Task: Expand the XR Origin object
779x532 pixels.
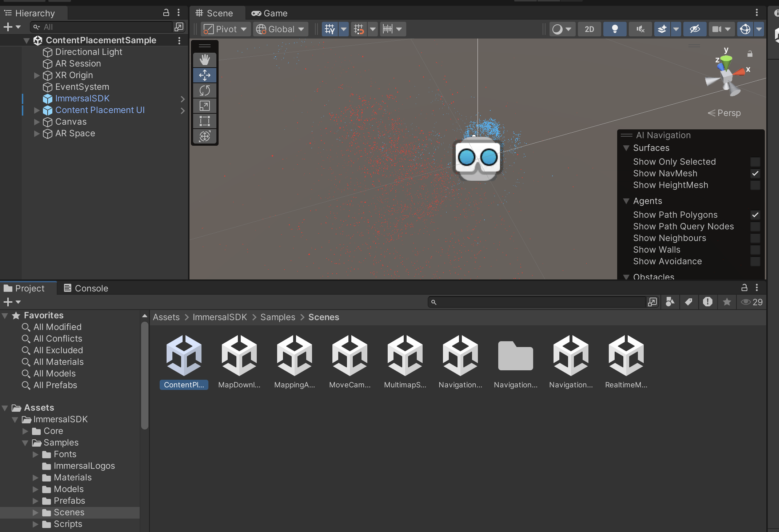Action: (x=36, y=75)
